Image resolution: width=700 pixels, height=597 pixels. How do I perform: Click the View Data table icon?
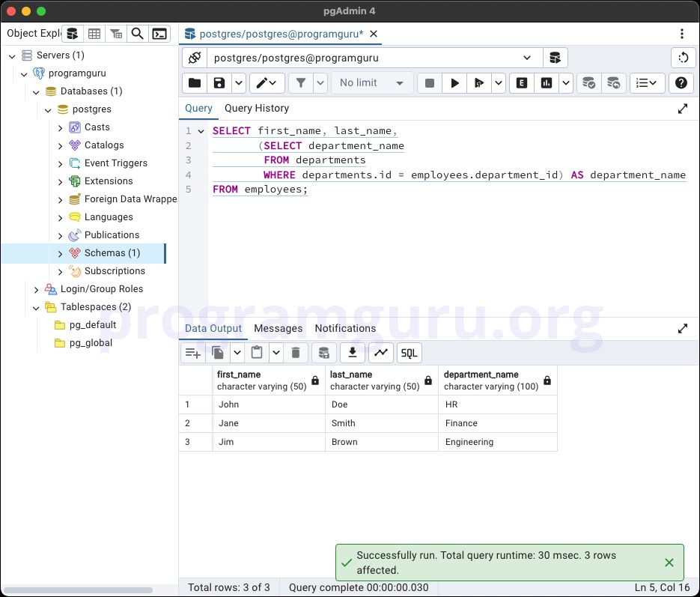94,34
